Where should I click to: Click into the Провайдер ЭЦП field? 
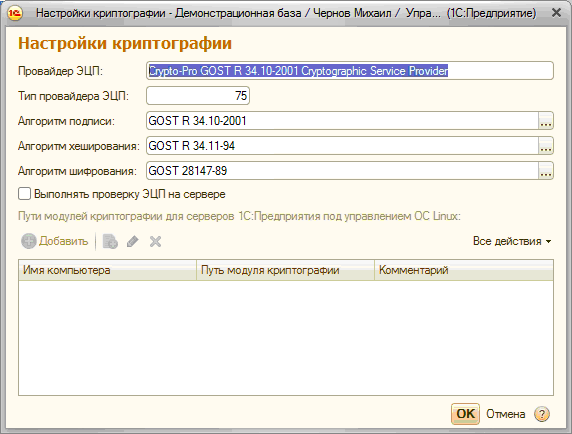point(350,71)
